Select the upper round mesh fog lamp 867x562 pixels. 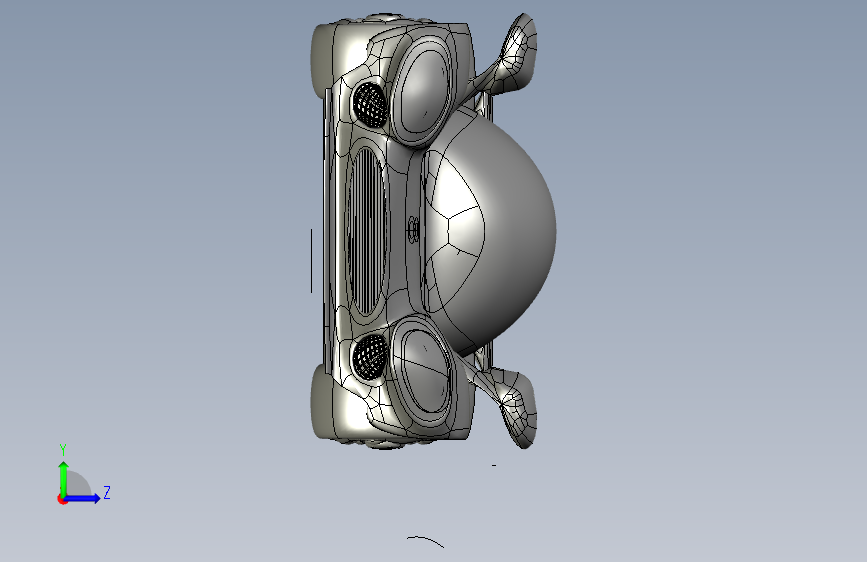(370, 105)
